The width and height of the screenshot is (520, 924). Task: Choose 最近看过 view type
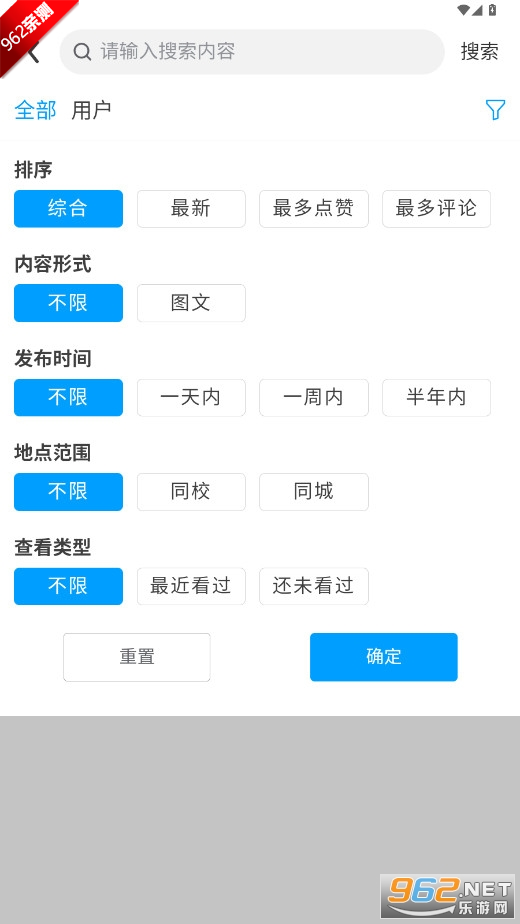[191, 586]
